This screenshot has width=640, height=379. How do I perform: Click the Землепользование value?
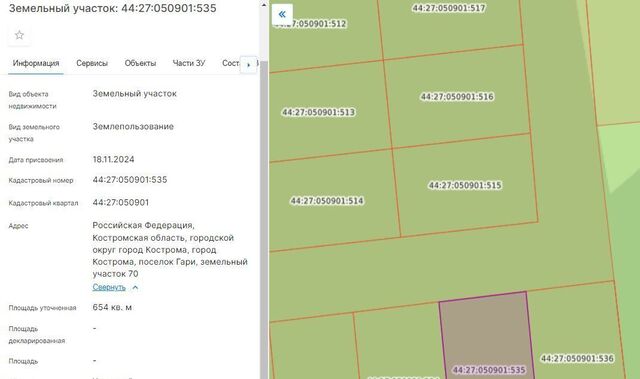coord(133,127)
